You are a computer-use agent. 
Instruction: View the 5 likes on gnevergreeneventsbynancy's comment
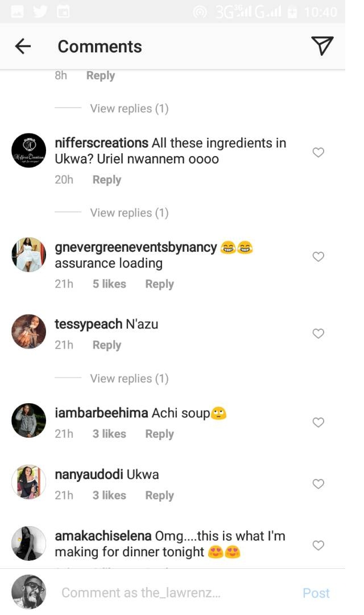click(x=109, y=284)
